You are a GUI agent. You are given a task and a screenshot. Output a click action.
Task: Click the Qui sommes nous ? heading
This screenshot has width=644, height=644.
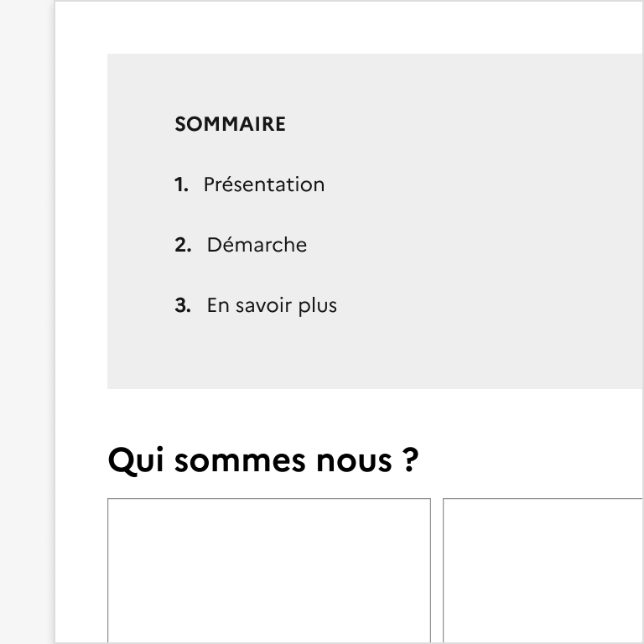click(262, 460)
